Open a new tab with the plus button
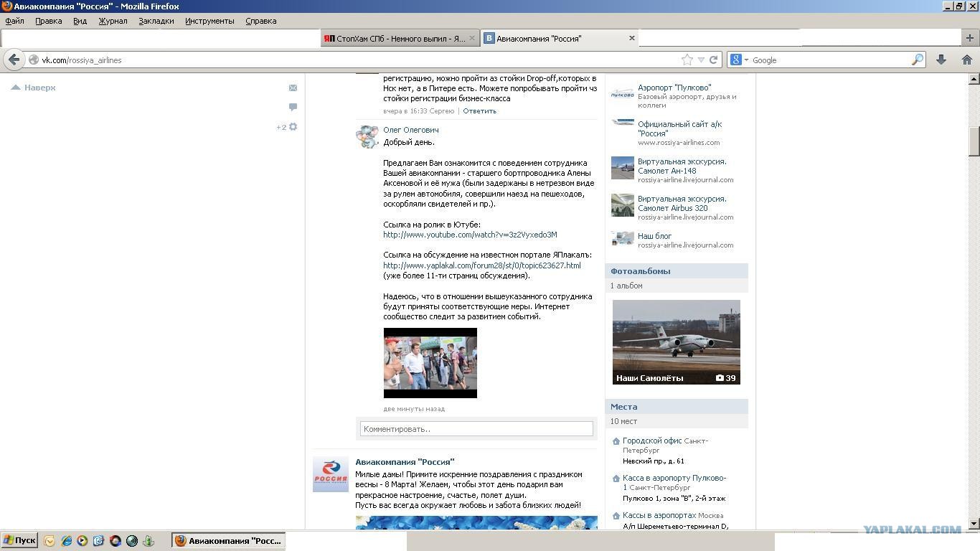The height and width of the screenshot is (551, 980). 971,38
